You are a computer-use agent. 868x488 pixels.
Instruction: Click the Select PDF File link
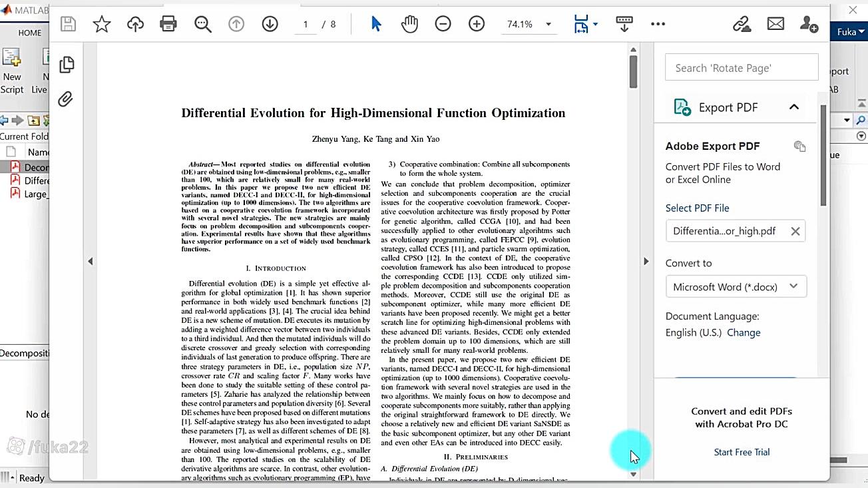[x=698, y=208]
